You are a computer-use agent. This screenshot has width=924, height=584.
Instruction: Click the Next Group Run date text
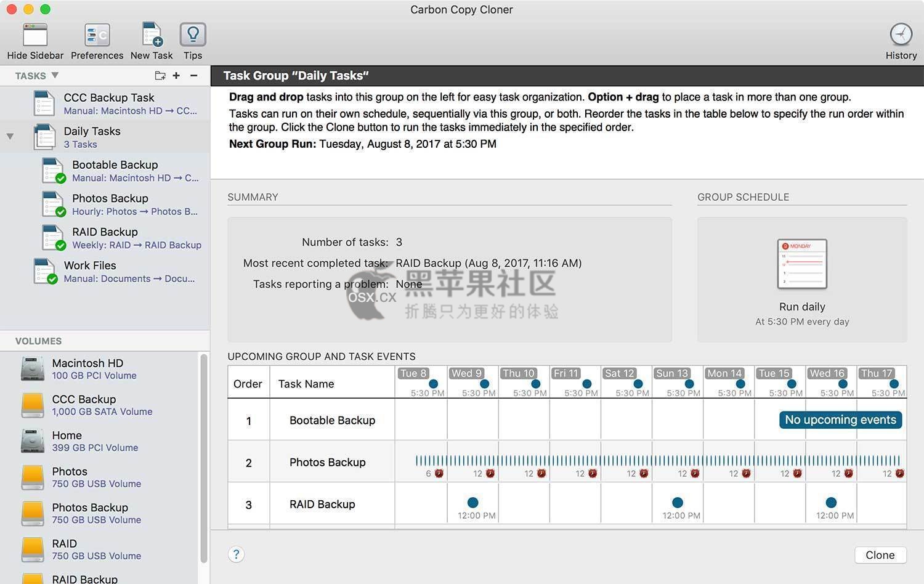tap(408, 144)
